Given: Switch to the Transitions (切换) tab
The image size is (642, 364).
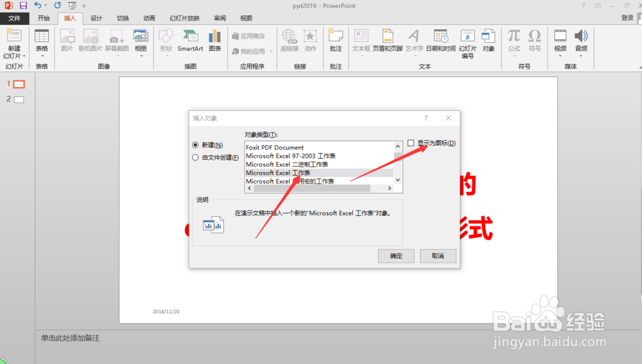Looking at the screenshot, I should (123, 18).
